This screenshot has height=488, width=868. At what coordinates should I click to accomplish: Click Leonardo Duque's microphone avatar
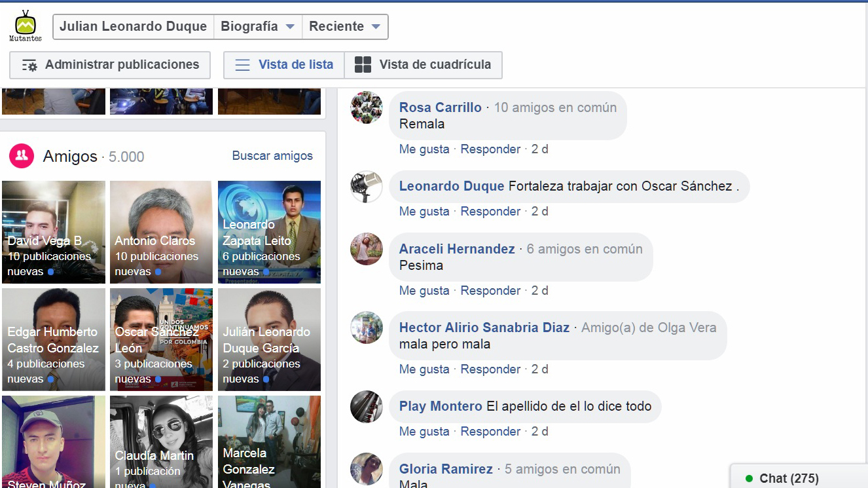pos(367,187)
